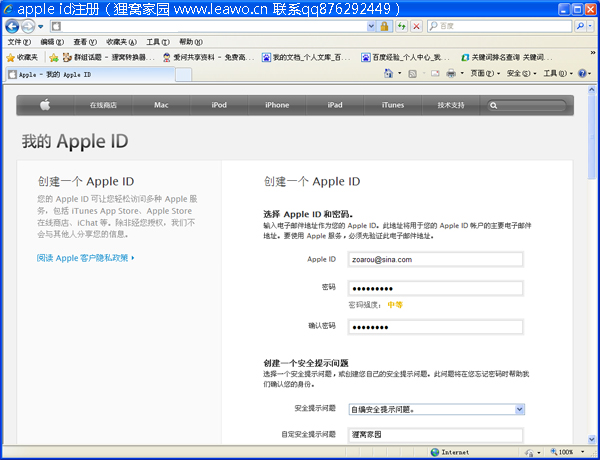Click the address bar field

click(x=214, y=26)
